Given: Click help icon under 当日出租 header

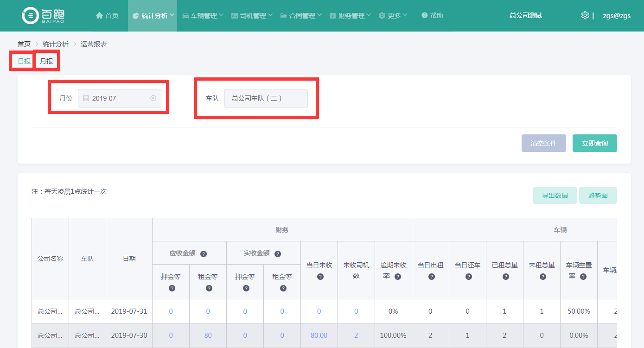Looking at the screenshot, I should click(x=431, y=277).
